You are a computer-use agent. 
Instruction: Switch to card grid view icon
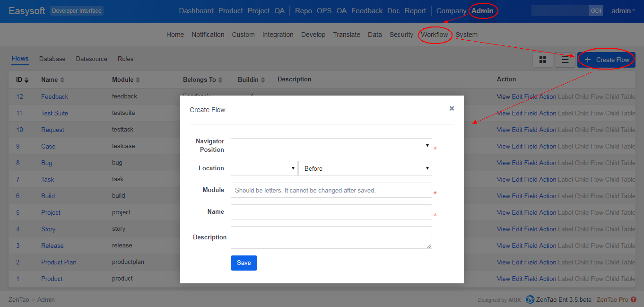click(543, 60)
